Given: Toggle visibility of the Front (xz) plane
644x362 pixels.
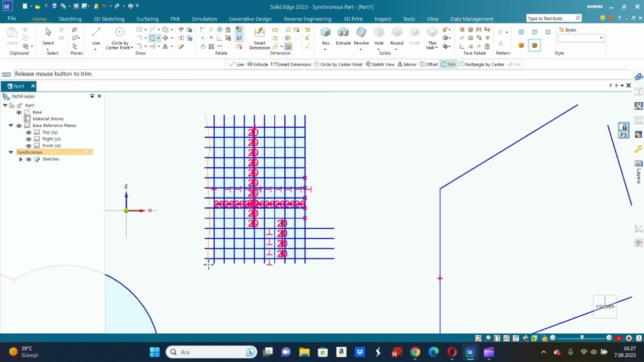Looking at the screenshot, I should [x=29, y=146].
